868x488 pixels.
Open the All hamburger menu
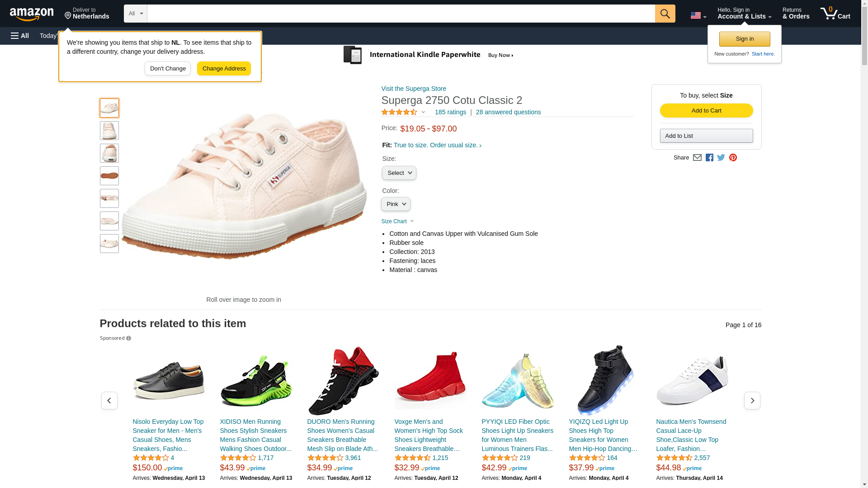pyautogui.click(x=20, y=36)
